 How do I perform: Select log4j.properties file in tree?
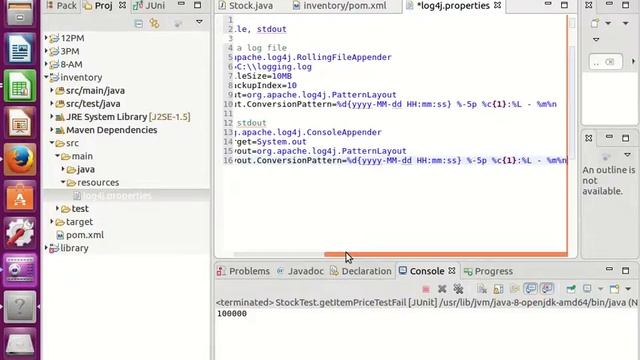pos(118,196)
